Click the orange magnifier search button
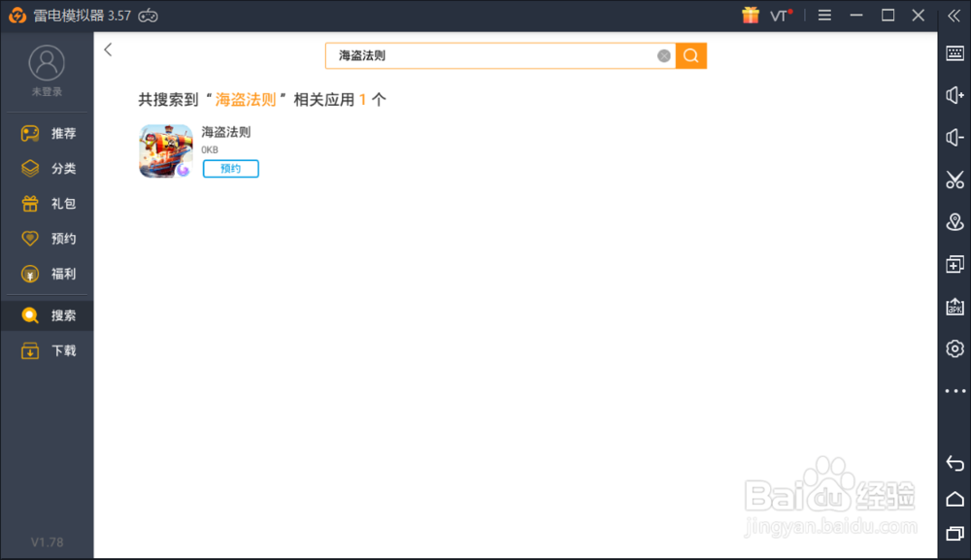This screenshot has width=971, height=560. pyautogui.click(x=691, y=55)
